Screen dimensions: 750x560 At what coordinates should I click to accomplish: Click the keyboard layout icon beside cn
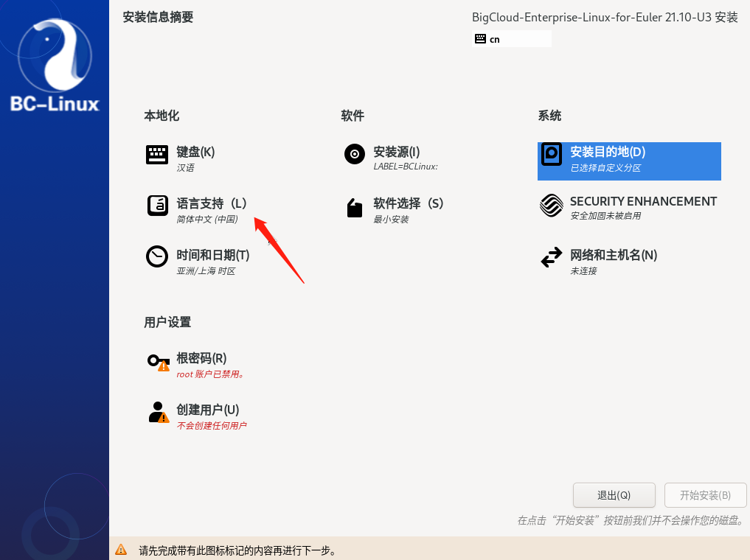480,39
